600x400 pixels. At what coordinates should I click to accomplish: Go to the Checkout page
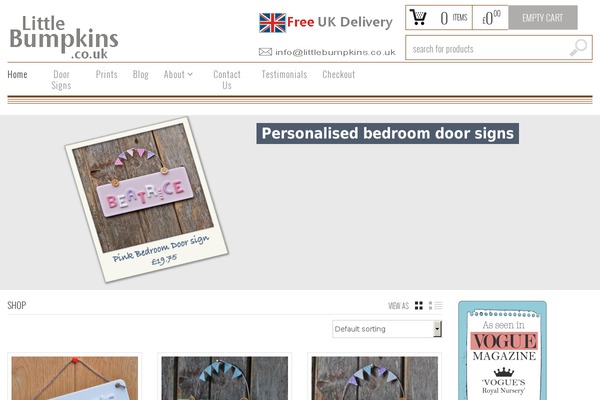(x=339, y=74)
